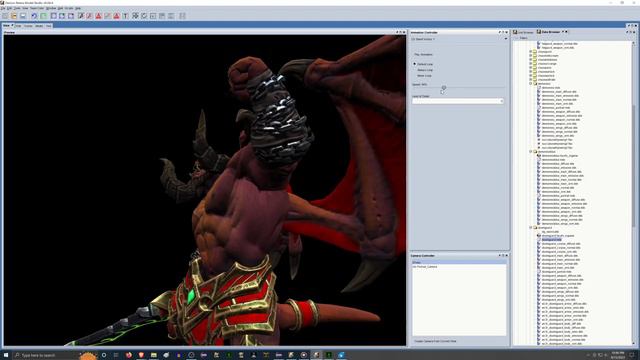Switch to the Edit perspective tab
This screenshot has width=640, height=360.
pos(18,26)
